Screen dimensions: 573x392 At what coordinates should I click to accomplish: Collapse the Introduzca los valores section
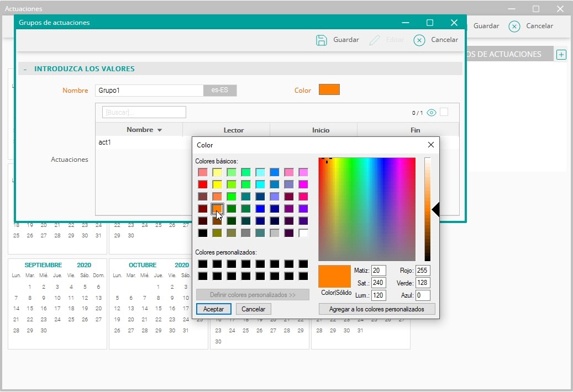25,69
